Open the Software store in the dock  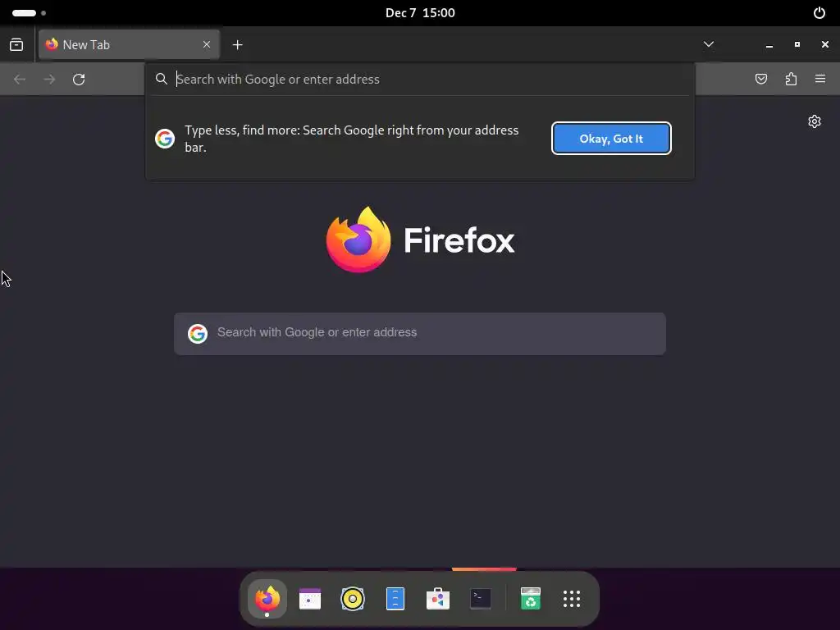[438, 598]
